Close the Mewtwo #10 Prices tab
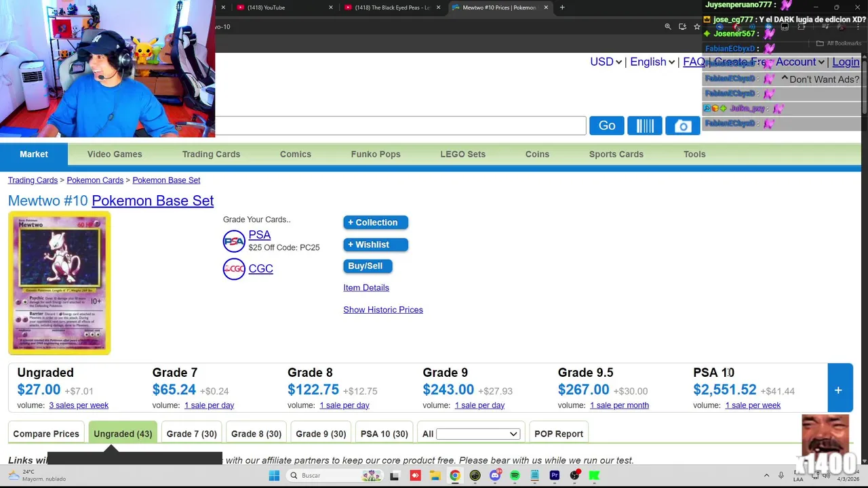 point(546,7)
